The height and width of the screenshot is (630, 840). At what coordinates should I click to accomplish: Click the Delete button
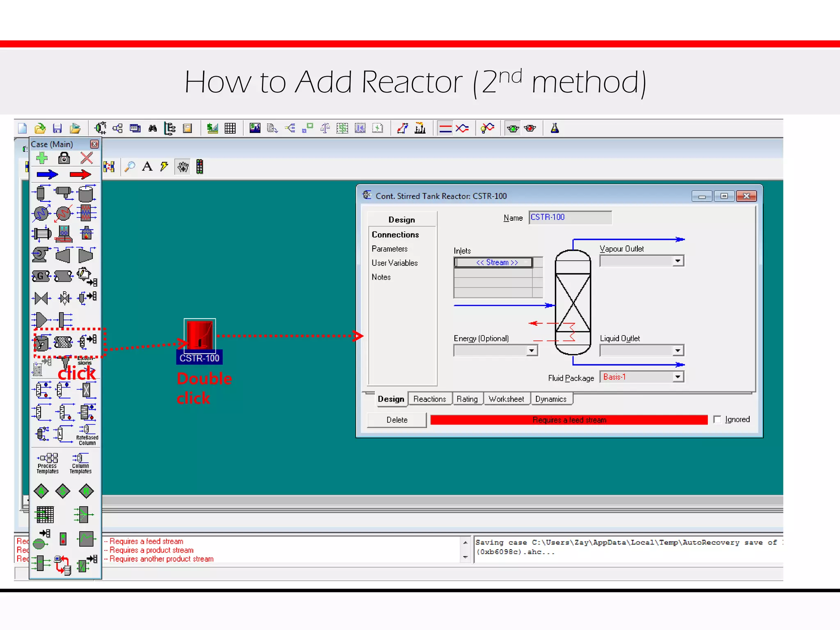coord(397,420)
